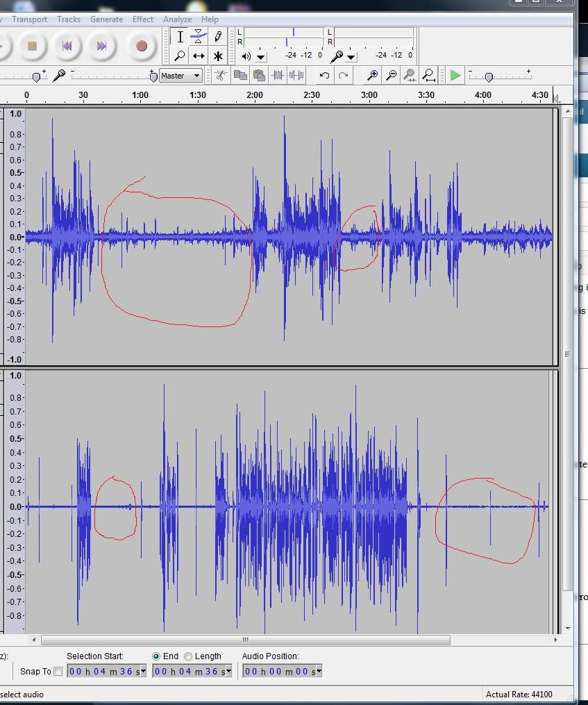Click horizontal scrollbar left arrow

pos(34,640)
